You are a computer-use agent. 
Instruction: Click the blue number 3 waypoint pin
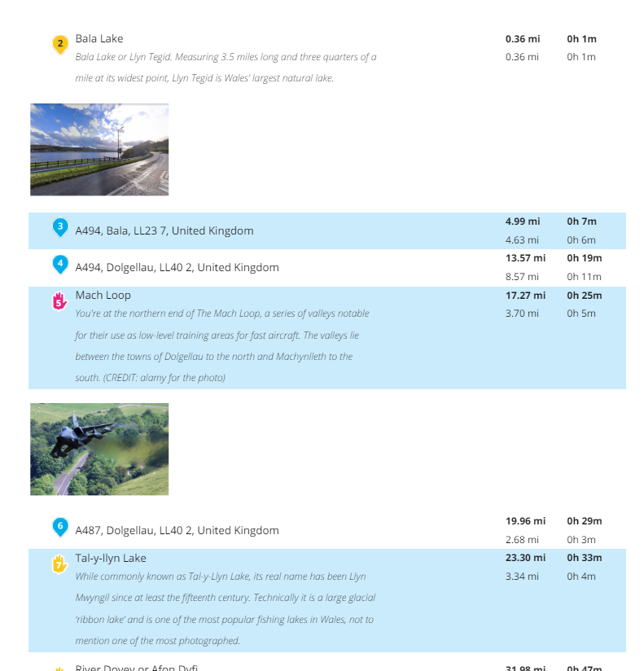click(60, 227)
